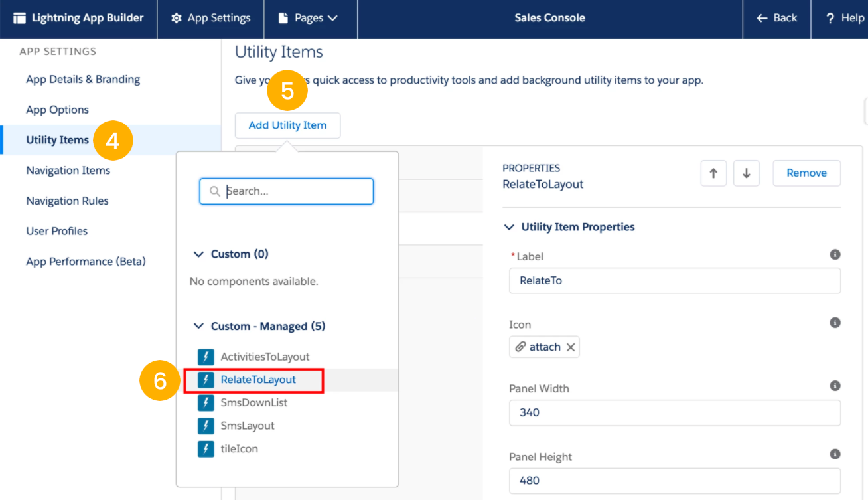Click the Icon field info icon
Viewport: 868px width, 500px height.
[835, 323]
